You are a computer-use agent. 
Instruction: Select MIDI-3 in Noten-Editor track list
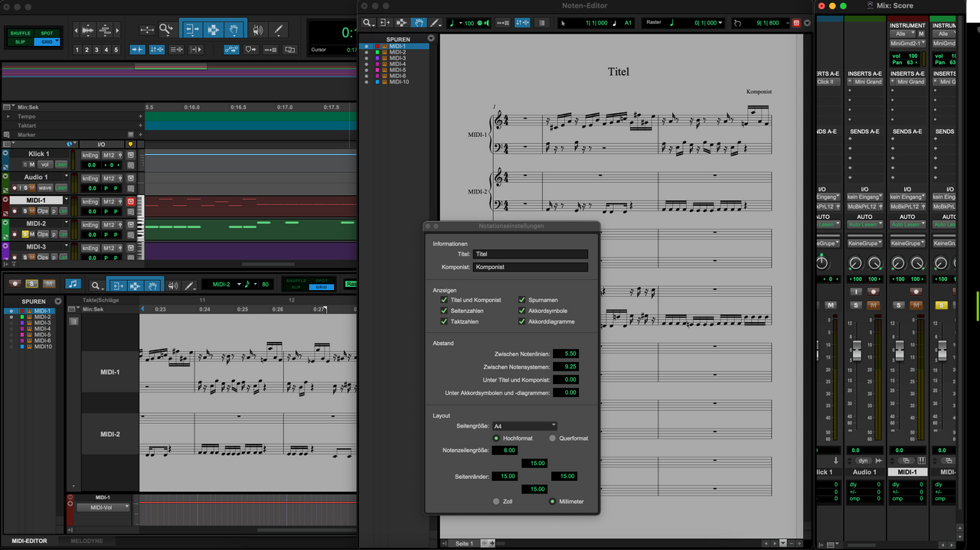click(398, 58)
